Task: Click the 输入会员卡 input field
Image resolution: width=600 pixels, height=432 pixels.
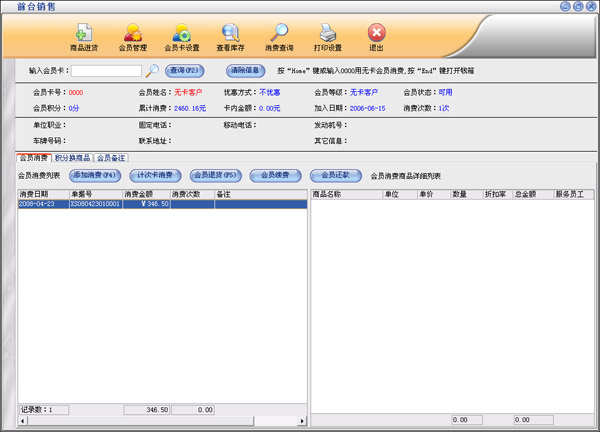Action: [106, 71]
